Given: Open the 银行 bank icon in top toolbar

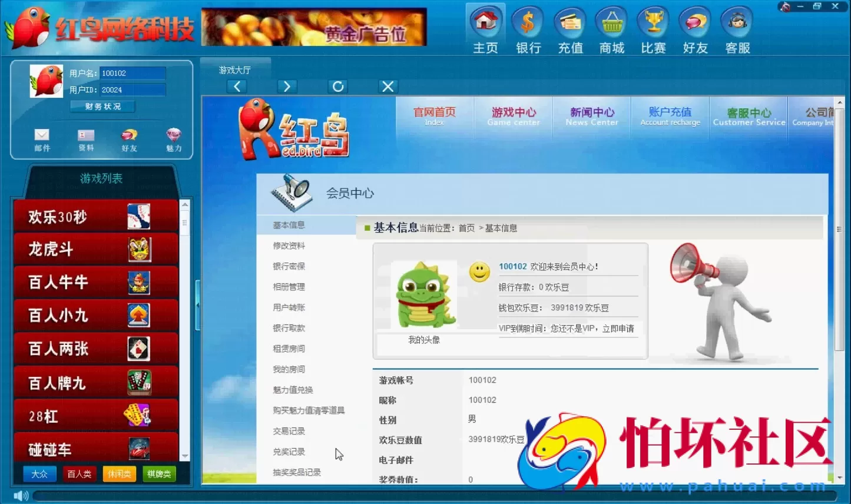Looking at the screenshot, I should click(x=527, y=26).
